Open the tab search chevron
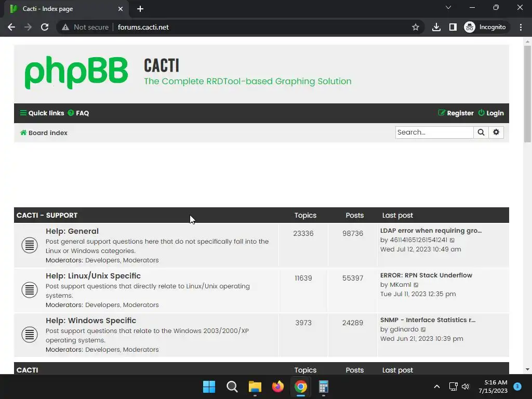This screenshot has width=532, height=399. [448, 7]
